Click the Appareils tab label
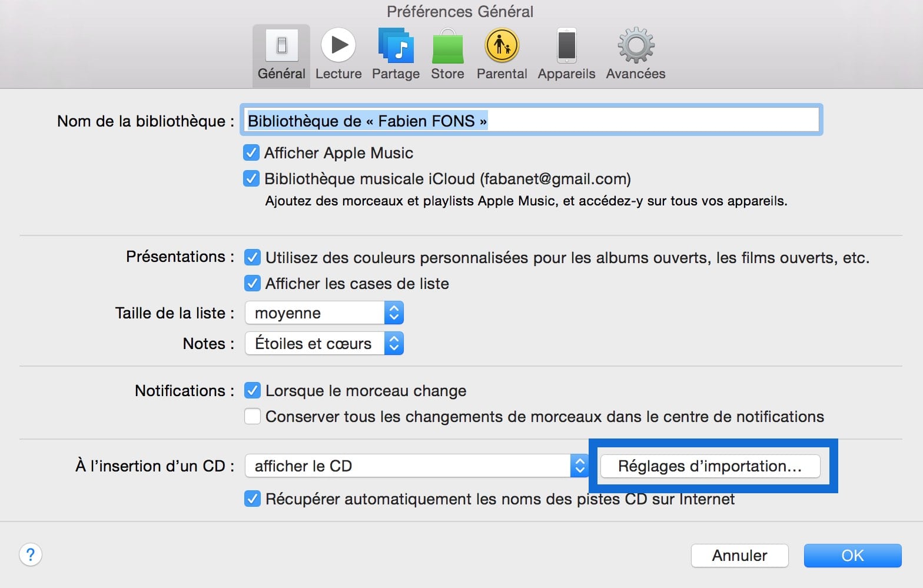 [x=566, y=74]
